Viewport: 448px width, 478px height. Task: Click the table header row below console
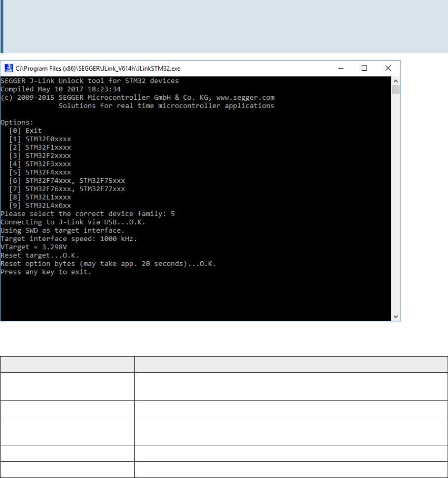(x=224, y=364)
